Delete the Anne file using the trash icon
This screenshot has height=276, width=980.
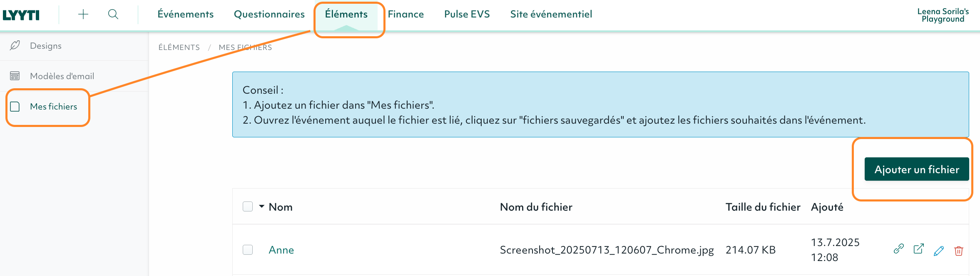(x=958, y=251)
